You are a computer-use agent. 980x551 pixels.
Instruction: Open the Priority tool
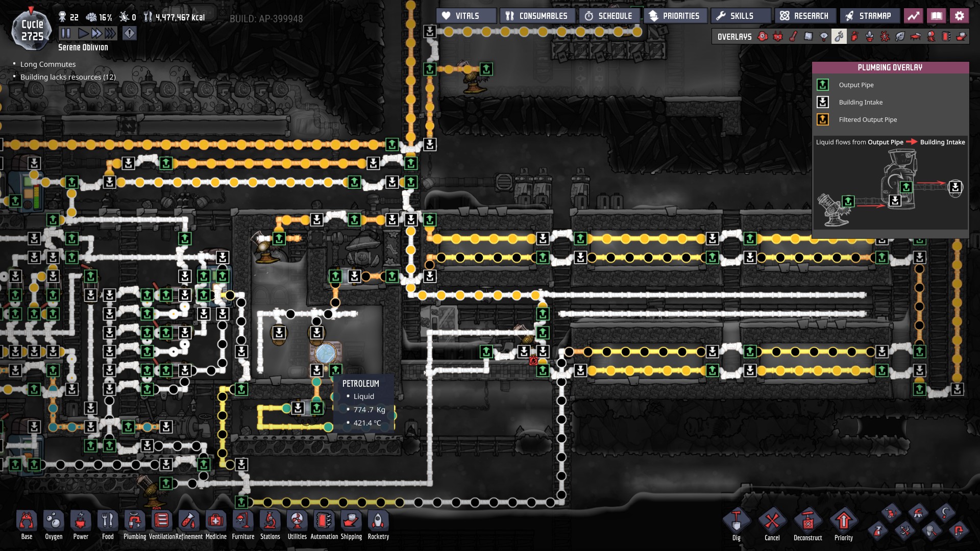point(843,521)
